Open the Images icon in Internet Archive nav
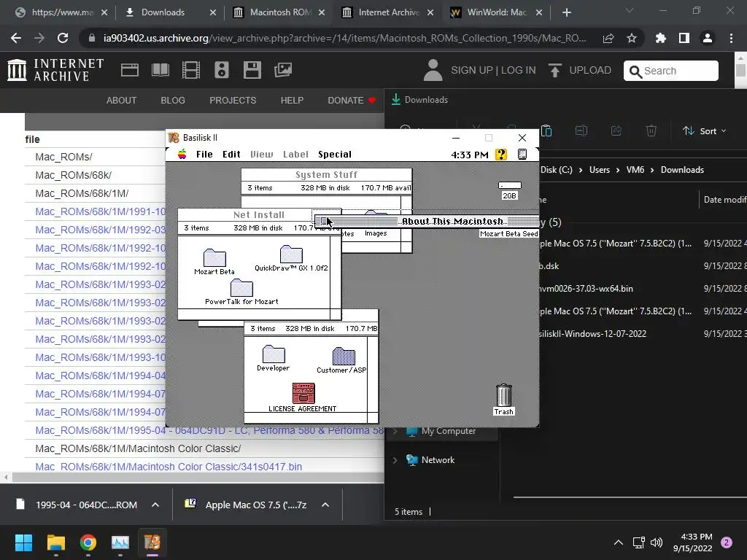This screenshot has width=747, height=560. [283, 70]
